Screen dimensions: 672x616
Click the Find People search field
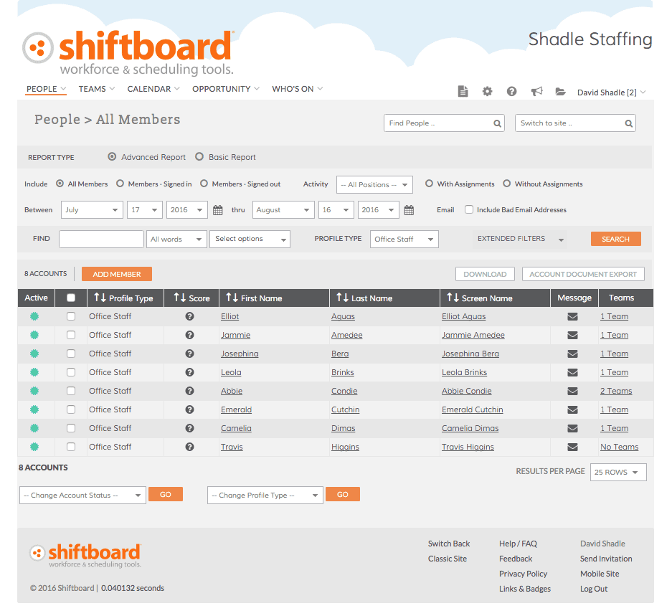coord(444,123)
